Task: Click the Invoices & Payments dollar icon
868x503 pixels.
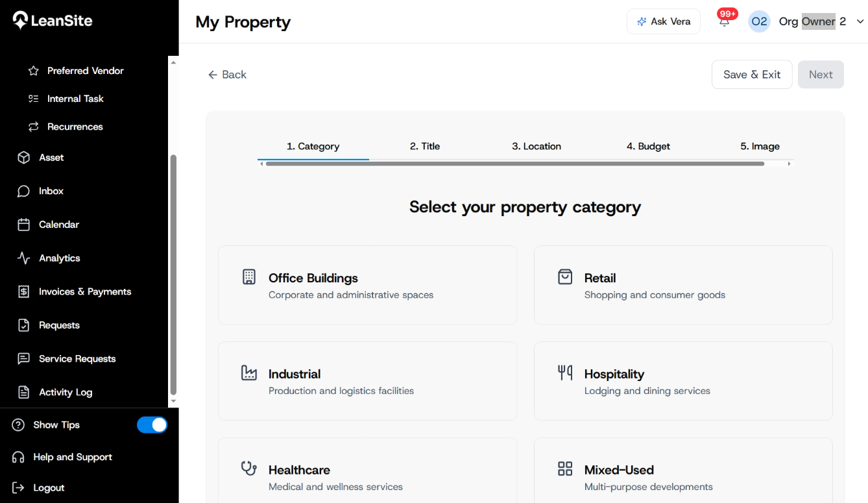Action: [x=24, y=292]
